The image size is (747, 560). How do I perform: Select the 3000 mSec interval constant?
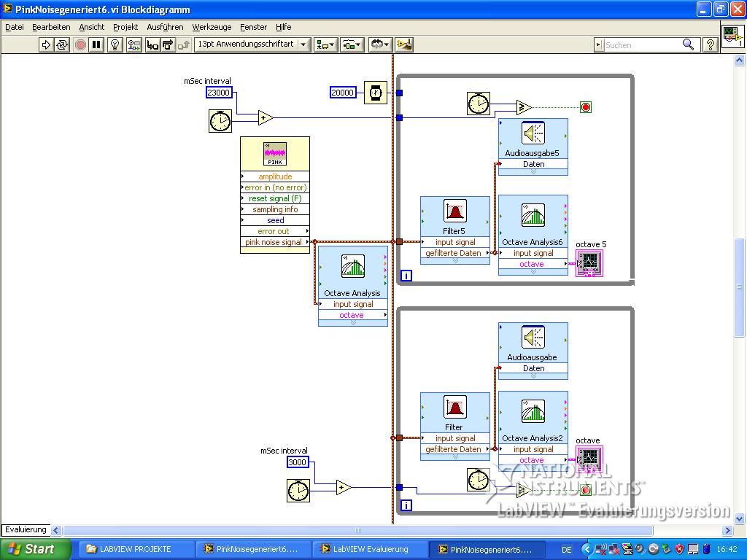pyautogui.click(x=298, y=462)
